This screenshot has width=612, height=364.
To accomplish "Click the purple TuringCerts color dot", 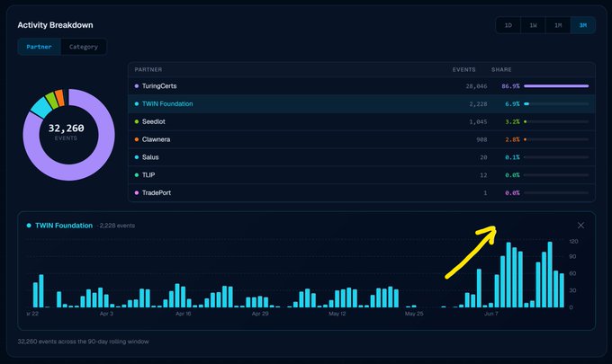I will [x=137, y=86].
